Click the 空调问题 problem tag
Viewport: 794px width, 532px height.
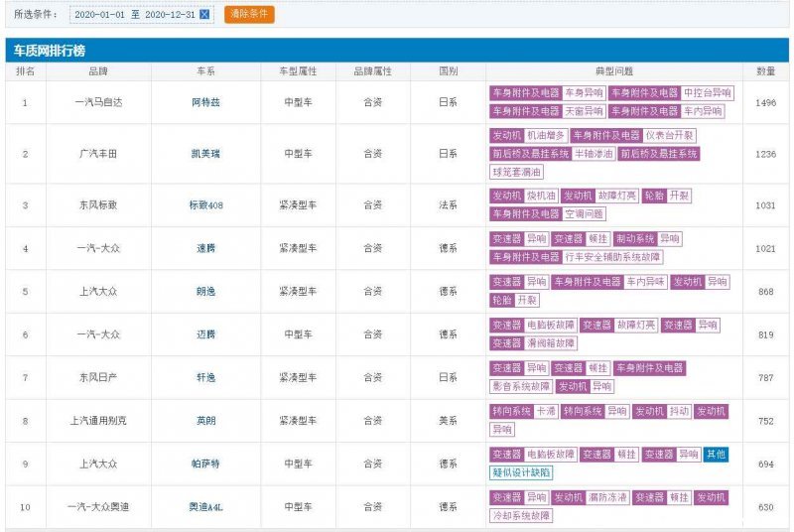click(x=585, y=214)
